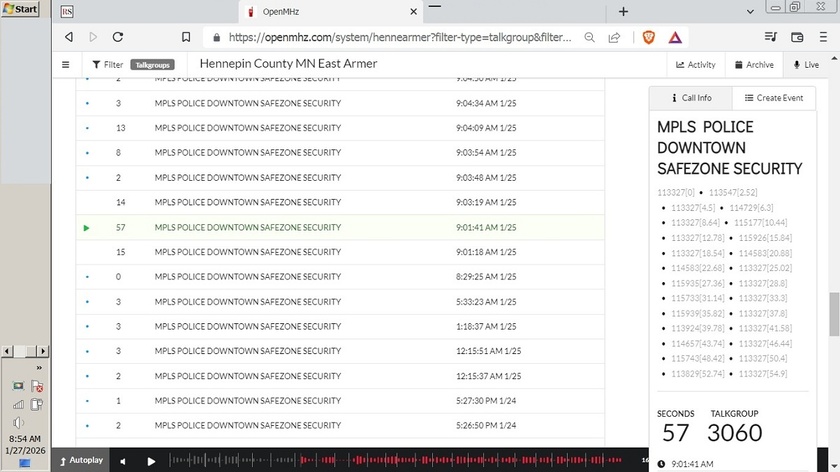Skip to the previous call in the player
840x472 pixels.
[123, 461]
